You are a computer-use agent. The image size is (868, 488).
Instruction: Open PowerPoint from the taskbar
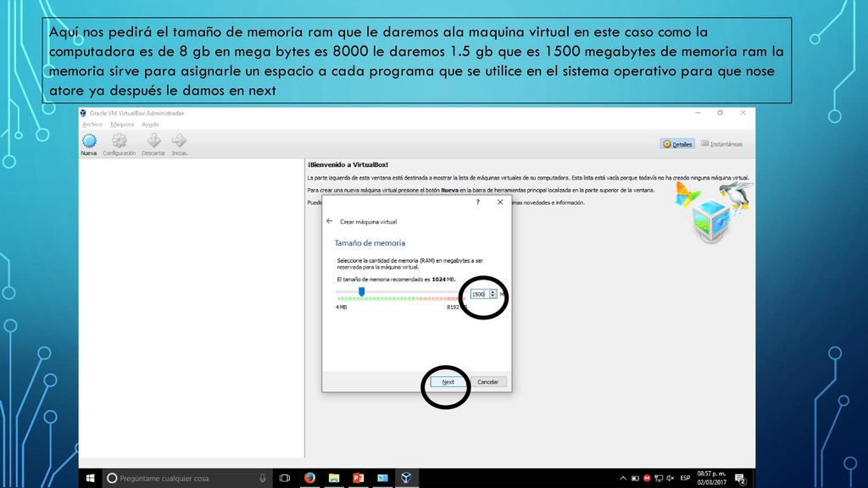tap(359, 478)
